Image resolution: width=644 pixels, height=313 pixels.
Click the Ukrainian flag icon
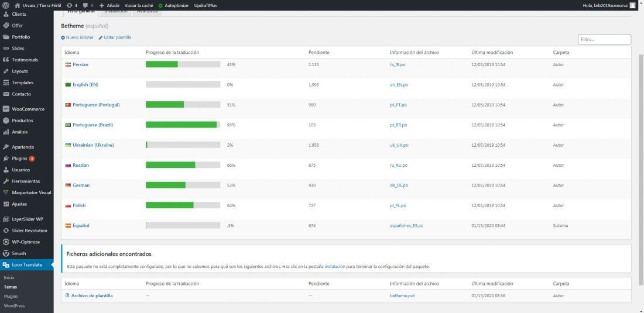(x=68, y=145)
